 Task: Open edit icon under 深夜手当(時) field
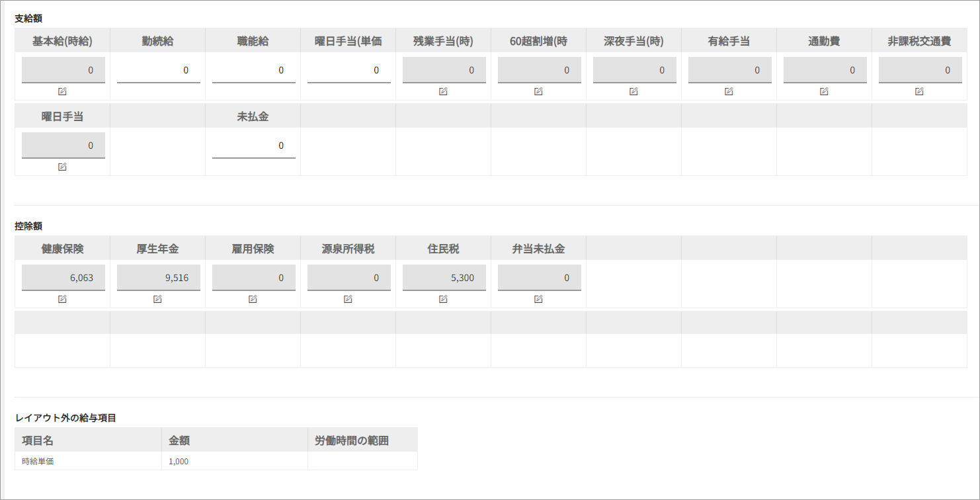point(633,91)
